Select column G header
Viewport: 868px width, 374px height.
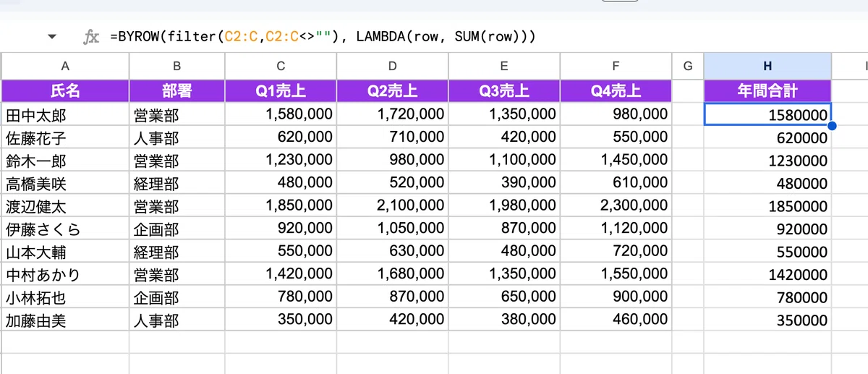pyautogui.click(x=688, y=66)
